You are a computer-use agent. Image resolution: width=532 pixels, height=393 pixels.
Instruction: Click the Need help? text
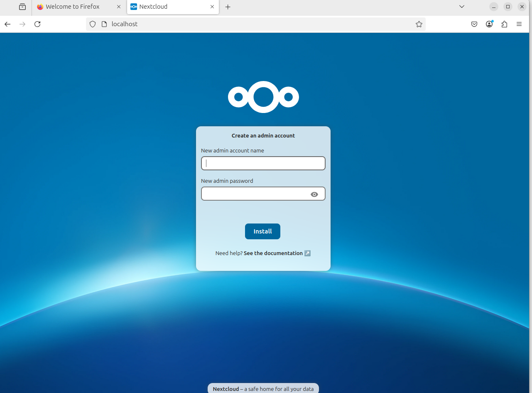(229, 253)
